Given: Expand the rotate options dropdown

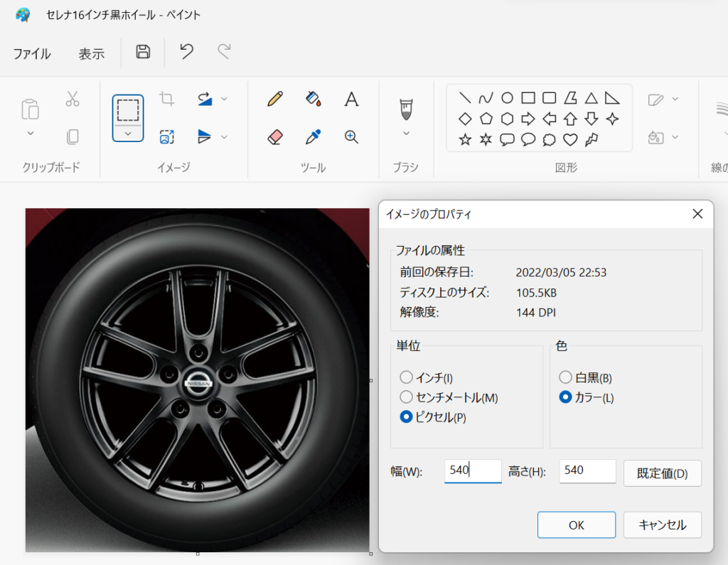Looking at the screenshot, I should (x=224, y=99).
